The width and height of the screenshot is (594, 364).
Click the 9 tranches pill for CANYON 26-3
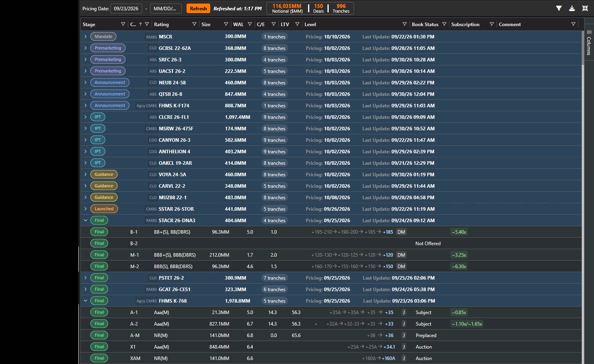point(274,140)
